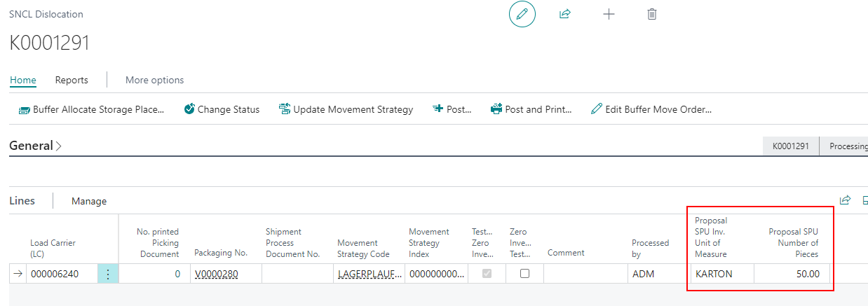Click the Change Status action
The height and width of the screenshot is (306, 868).
(222, 109)
